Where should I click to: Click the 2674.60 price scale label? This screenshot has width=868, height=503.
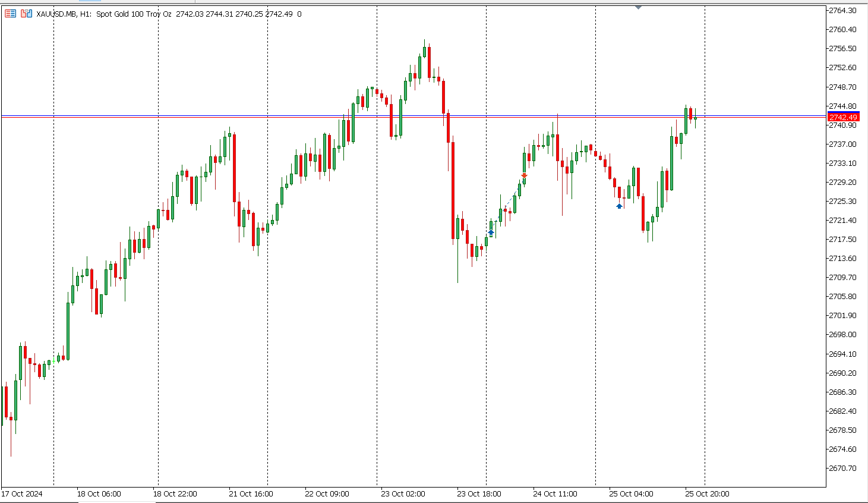pos(842,449)
